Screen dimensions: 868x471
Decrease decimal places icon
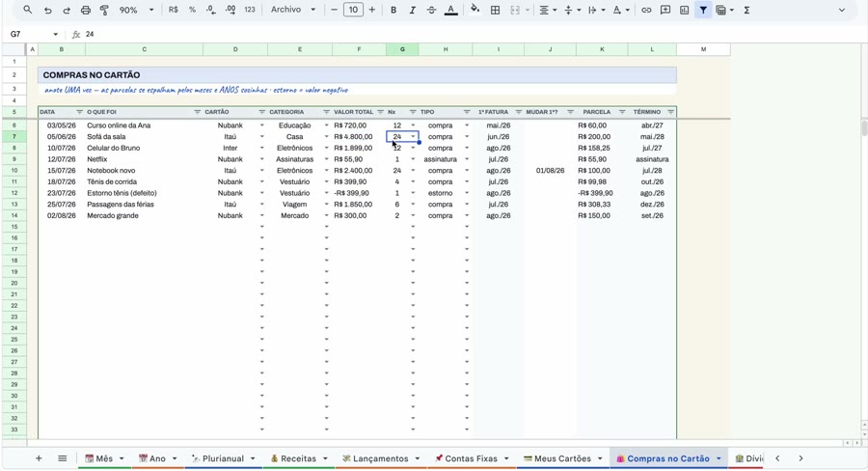[211, 10]
